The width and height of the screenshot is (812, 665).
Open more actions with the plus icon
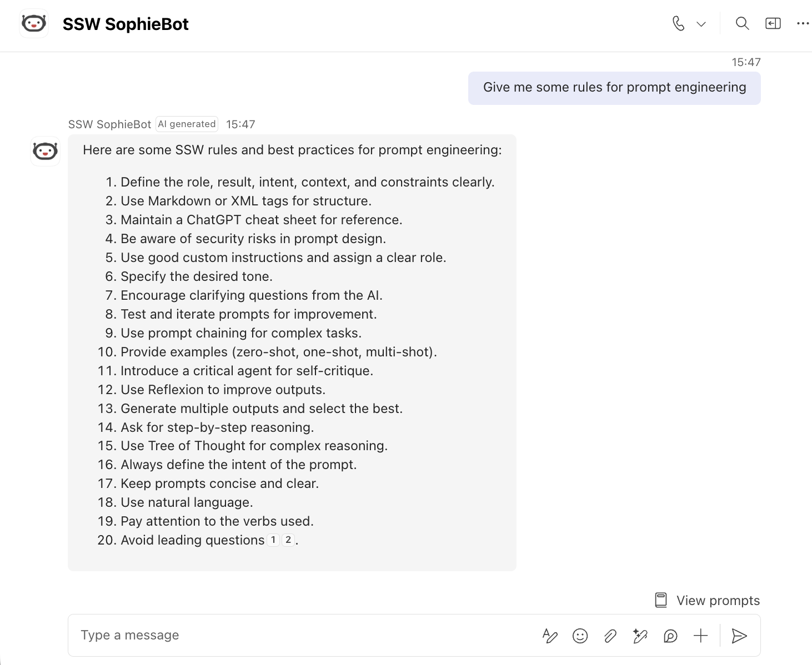pos(701,636)
